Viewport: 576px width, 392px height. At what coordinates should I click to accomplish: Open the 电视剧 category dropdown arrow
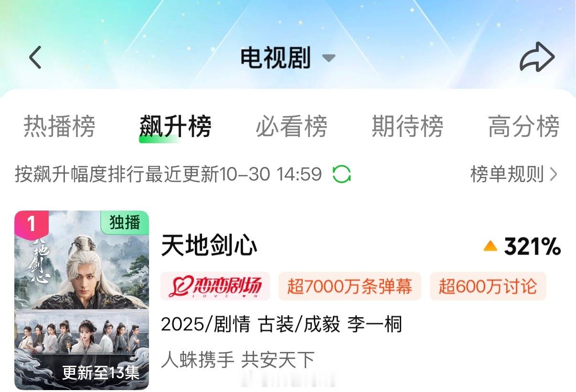click(x=329, y=58)
